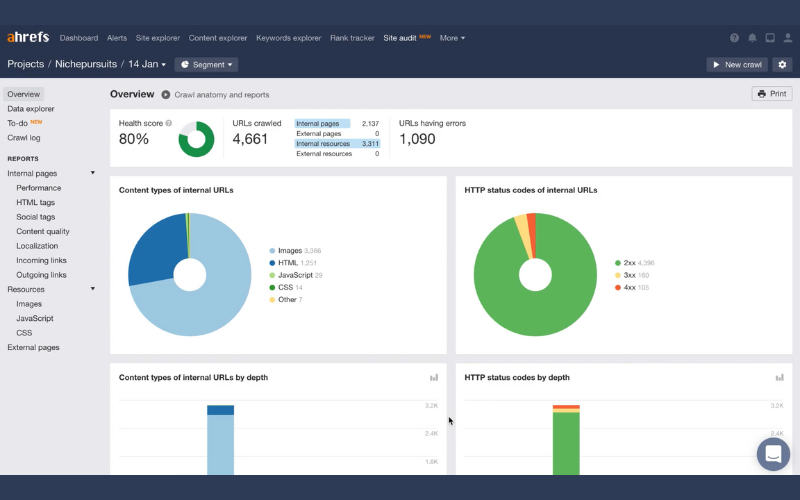Click Internal pages 2,137 row
This screenshot has height=500, width=800.
click(337, 123)
